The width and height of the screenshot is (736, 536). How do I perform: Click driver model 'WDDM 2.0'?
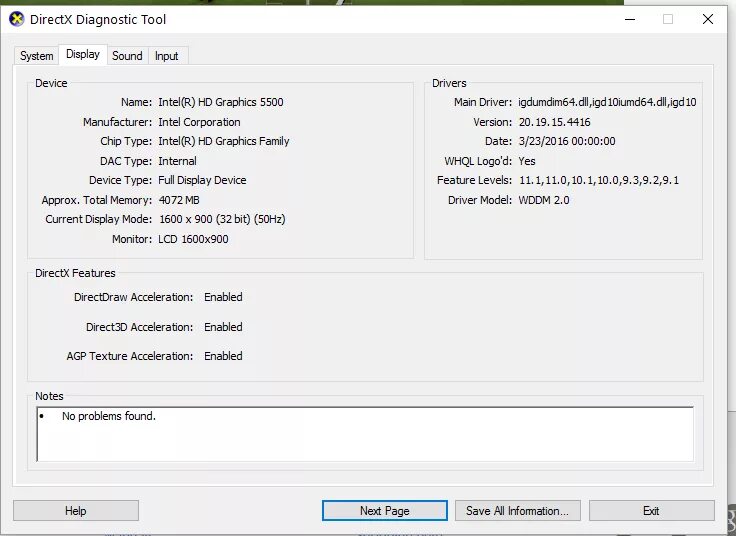pos(544,200)
